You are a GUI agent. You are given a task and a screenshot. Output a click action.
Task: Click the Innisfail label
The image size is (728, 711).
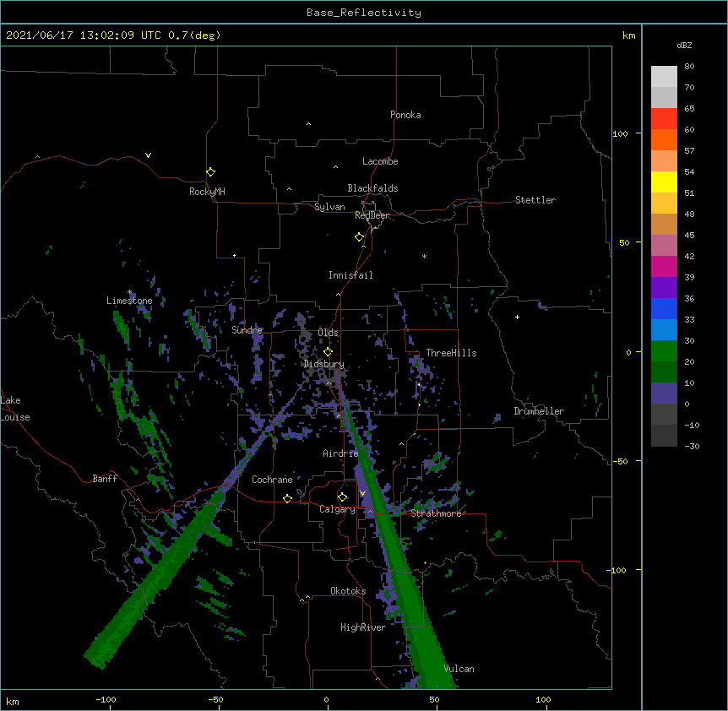point(350,275)
